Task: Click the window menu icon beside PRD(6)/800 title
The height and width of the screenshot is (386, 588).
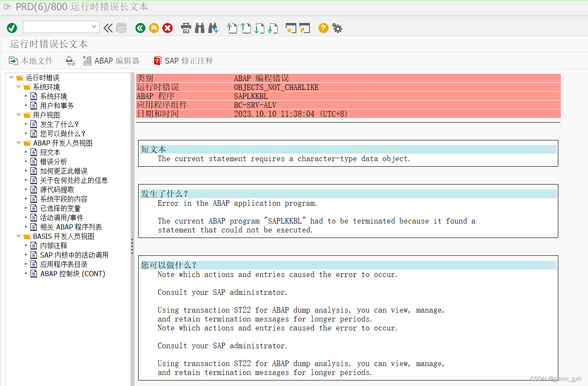Action: tap(7, 7)
